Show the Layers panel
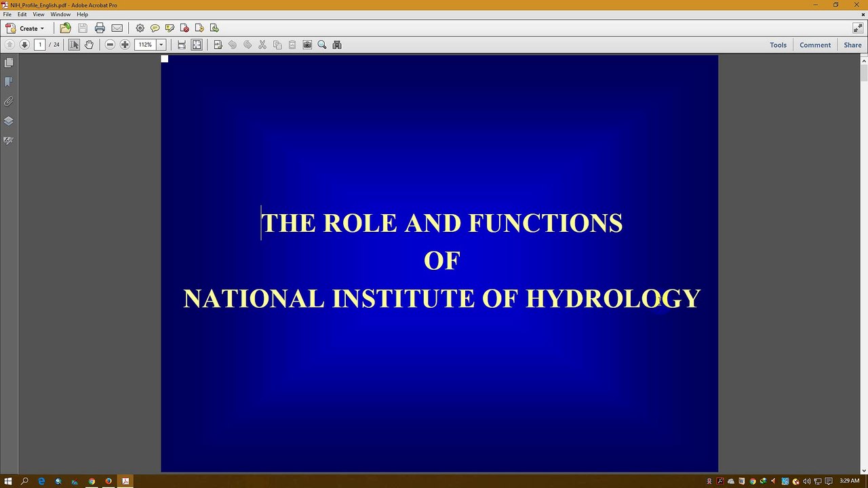The width and height of the screenshot is (868, 488). click(9, 121)
